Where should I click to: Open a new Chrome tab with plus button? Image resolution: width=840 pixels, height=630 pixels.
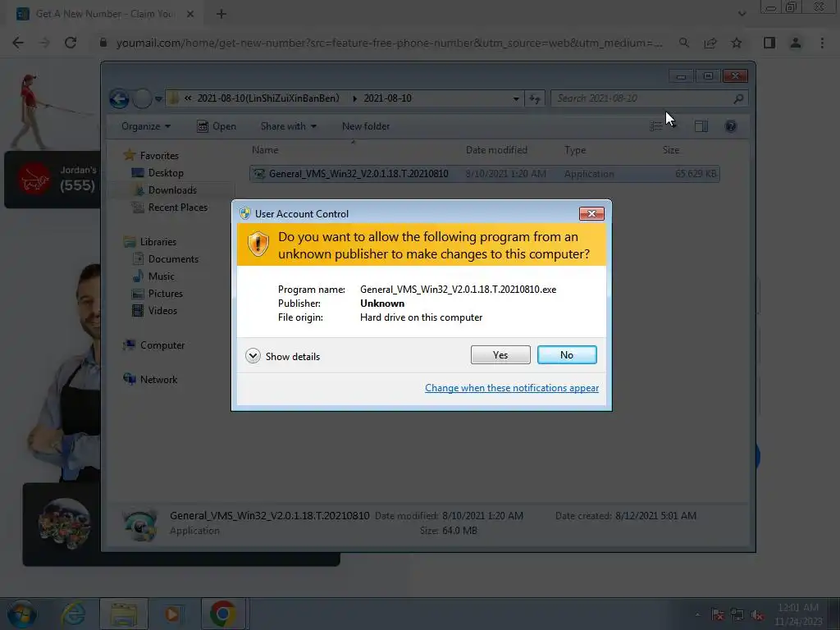[221, 14]
